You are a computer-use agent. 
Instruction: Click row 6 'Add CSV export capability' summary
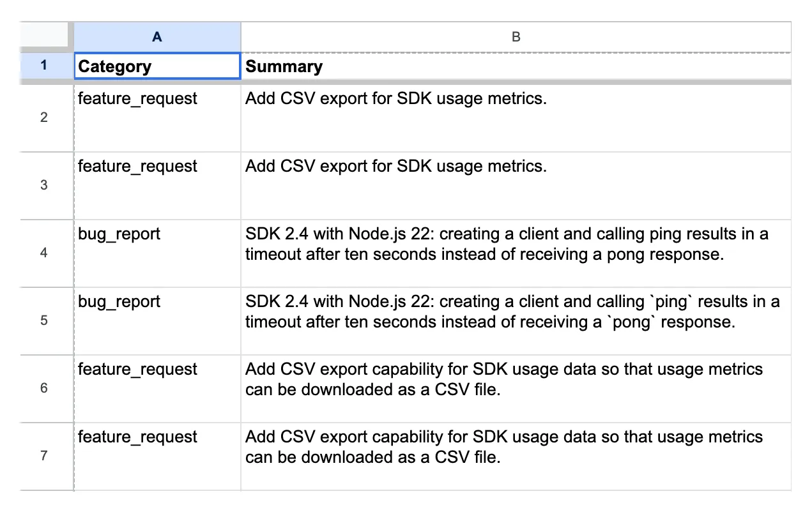tap(516, 388)
